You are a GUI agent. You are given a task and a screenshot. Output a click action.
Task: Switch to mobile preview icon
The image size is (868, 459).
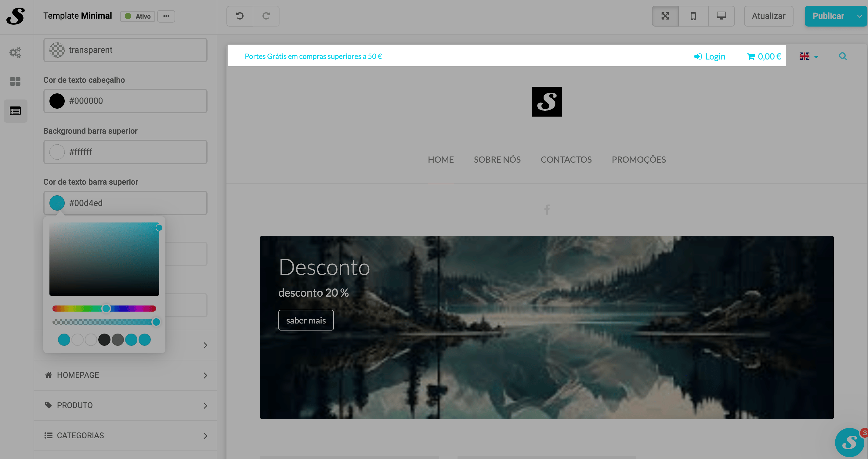[x=693, y=16]
